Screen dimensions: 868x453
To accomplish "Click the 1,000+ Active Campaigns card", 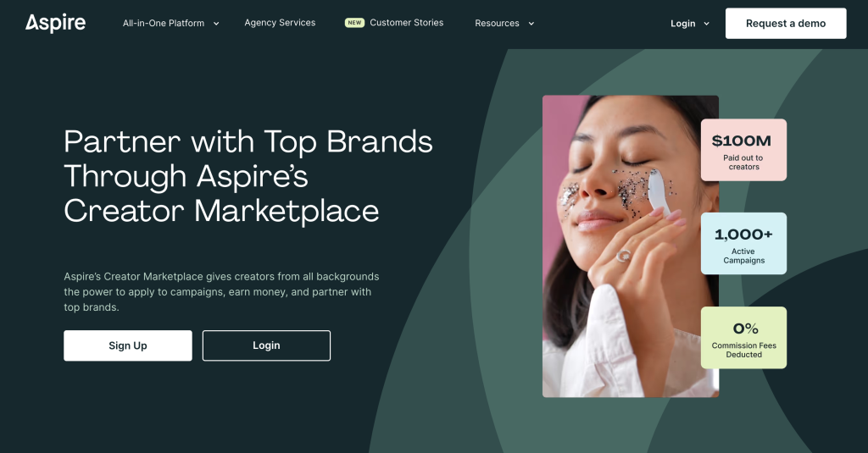I will (743, 243).
